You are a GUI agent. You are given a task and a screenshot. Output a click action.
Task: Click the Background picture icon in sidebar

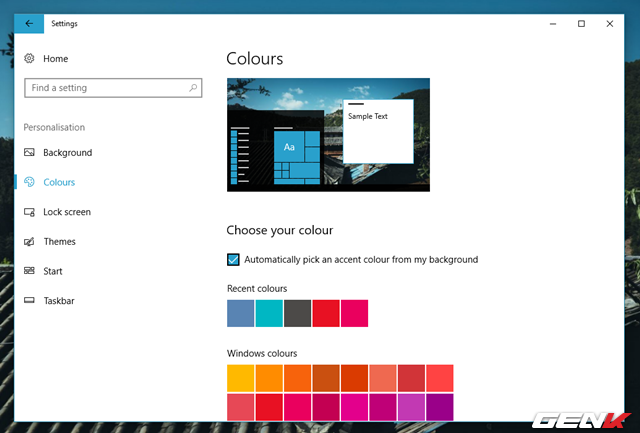(29, 152)
